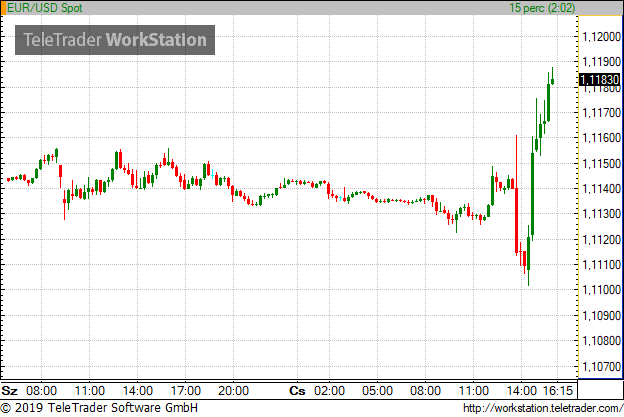Click the 1,10700 price axis label
This screenshot has width=624, height=417.
[601, 366]
